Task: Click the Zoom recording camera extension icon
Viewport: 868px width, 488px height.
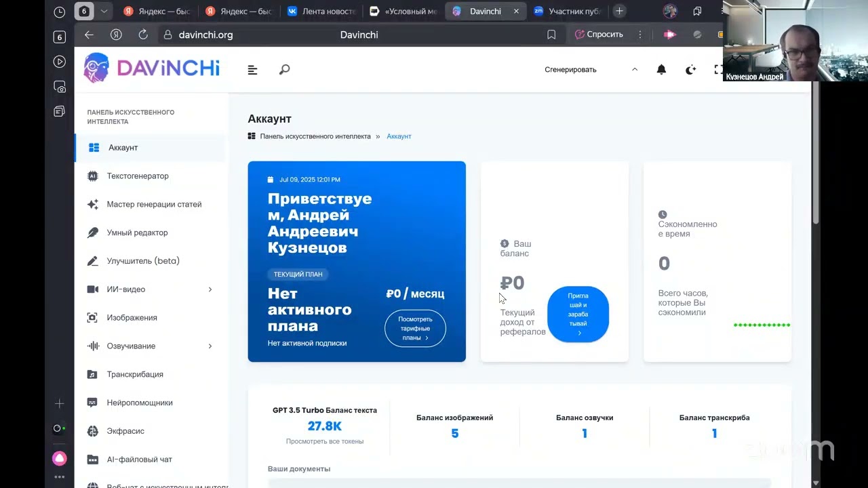Action: [670, 35]
